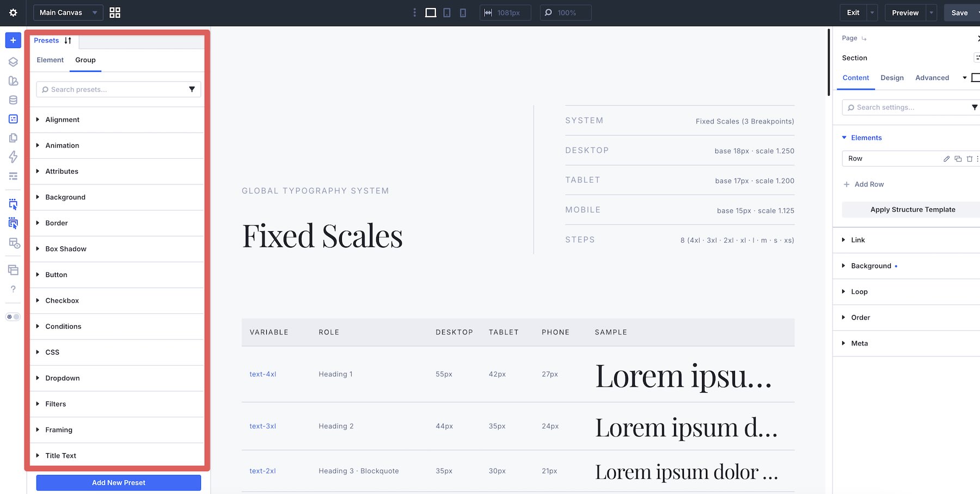Click the Exit button
Screen dimensions: 980x494
[x=853, y=13]
